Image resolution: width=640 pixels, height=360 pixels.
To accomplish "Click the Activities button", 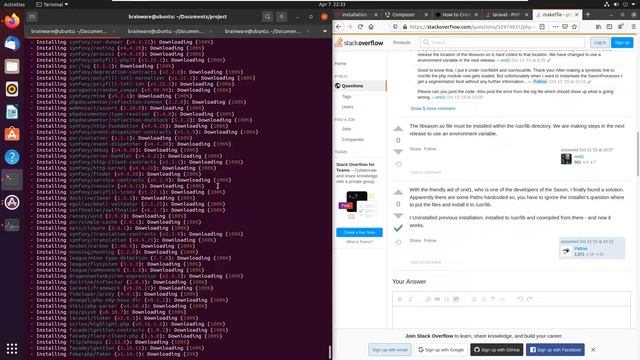I will (x=14, y=4).
